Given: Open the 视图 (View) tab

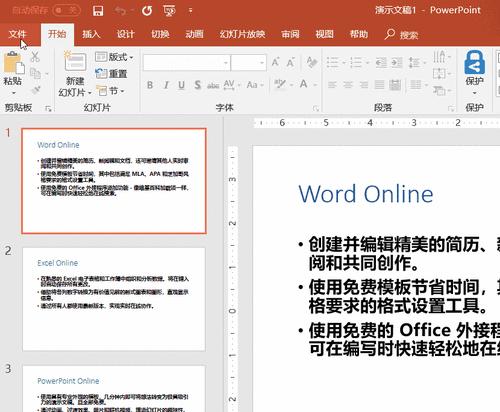Looking at the screenshot, I should pyautogui.click(x=324, y=34).
